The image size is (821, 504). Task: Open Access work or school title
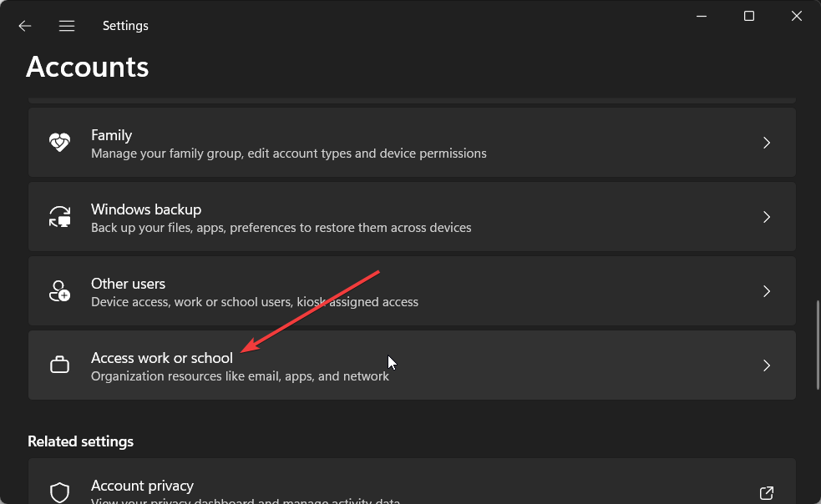click(x=162, y=358)
